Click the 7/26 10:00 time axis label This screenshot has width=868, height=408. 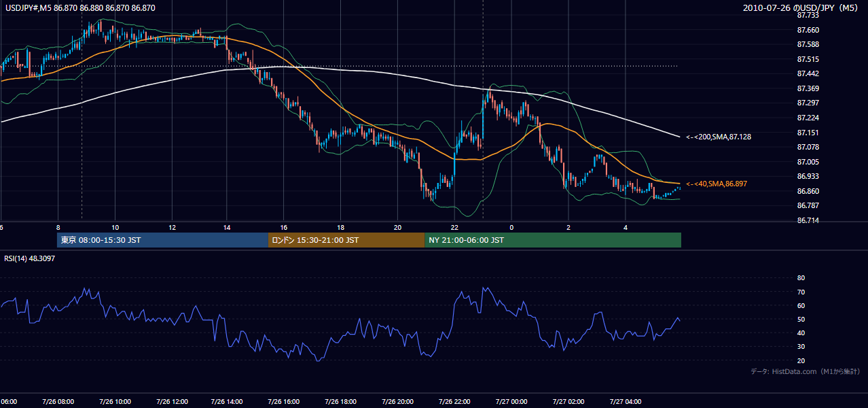tap(115, 401)
